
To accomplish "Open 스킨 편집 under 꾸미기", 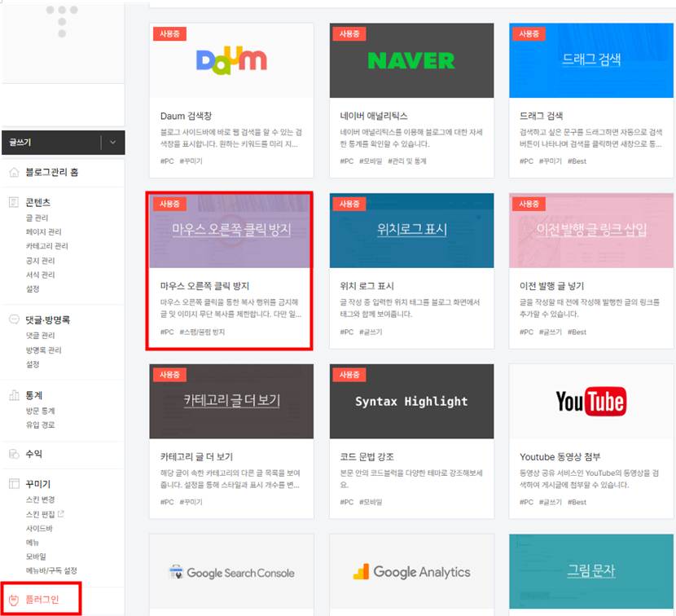I will coord(40,514).
